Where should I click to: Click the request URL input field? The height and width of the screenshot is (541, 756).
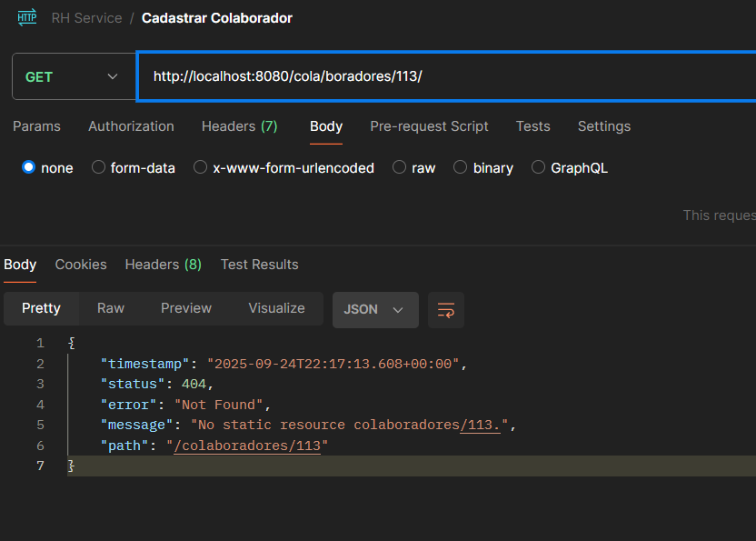point(446,76)
